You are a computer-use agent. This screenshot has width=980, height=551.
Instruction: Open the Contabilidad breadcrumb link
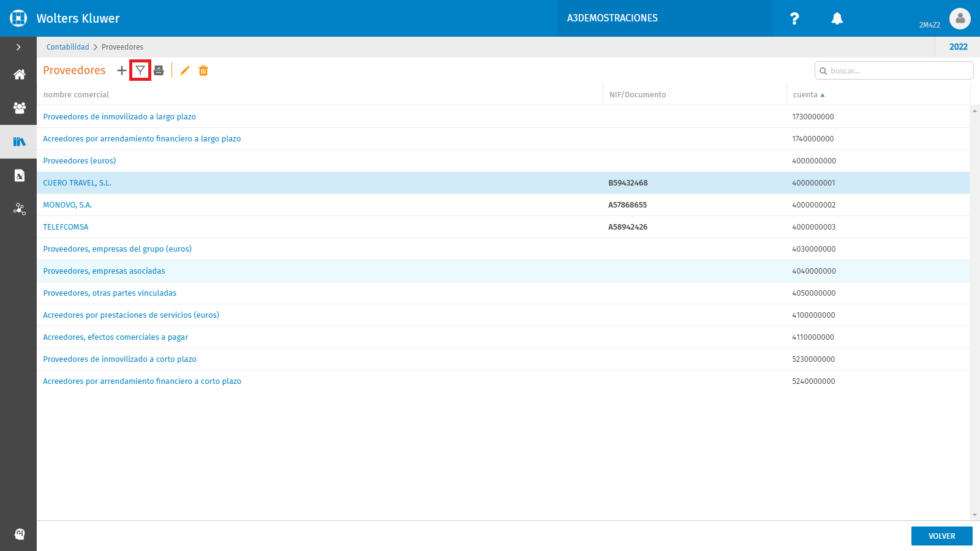pyautogui.click(x=67, y=47)
